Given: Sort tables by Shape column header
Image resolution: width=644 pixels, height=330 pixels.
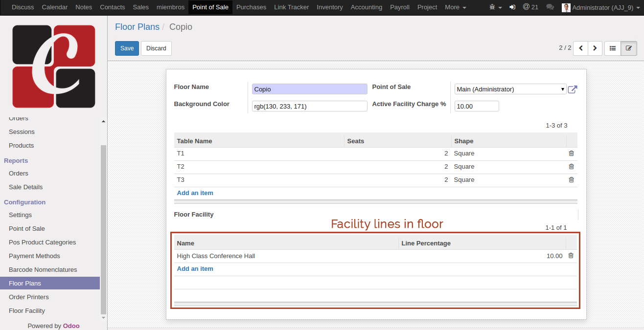Looking at the screenshot, I should [509, 141].
